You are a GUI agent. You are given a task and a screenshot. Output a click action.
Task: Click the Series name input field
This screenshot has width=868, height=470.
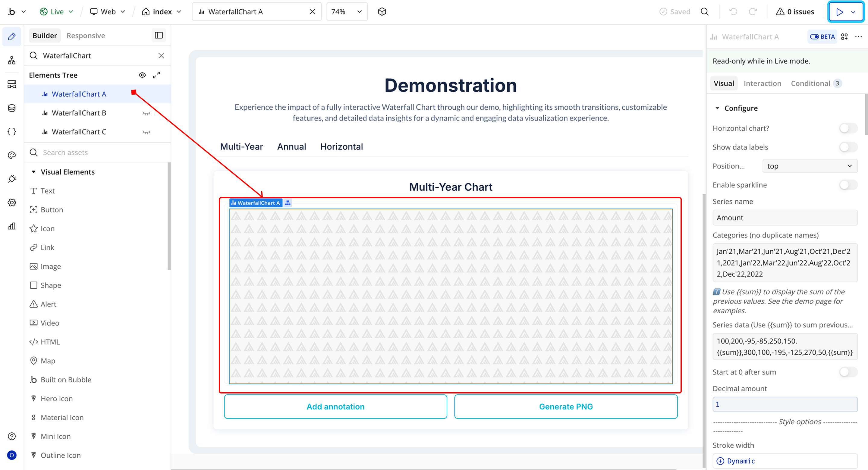tap(785, 218)
